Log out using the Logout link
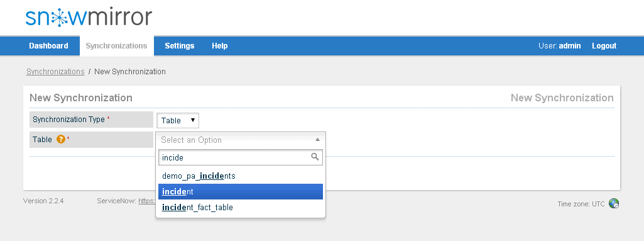The image size is (644, 241). [604, 46]
